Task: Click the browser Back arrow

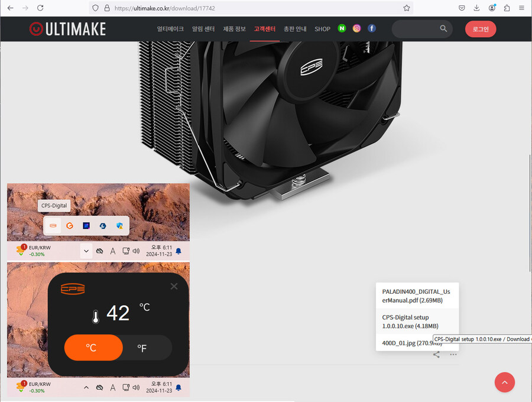Action: click(x=10, y=8)
